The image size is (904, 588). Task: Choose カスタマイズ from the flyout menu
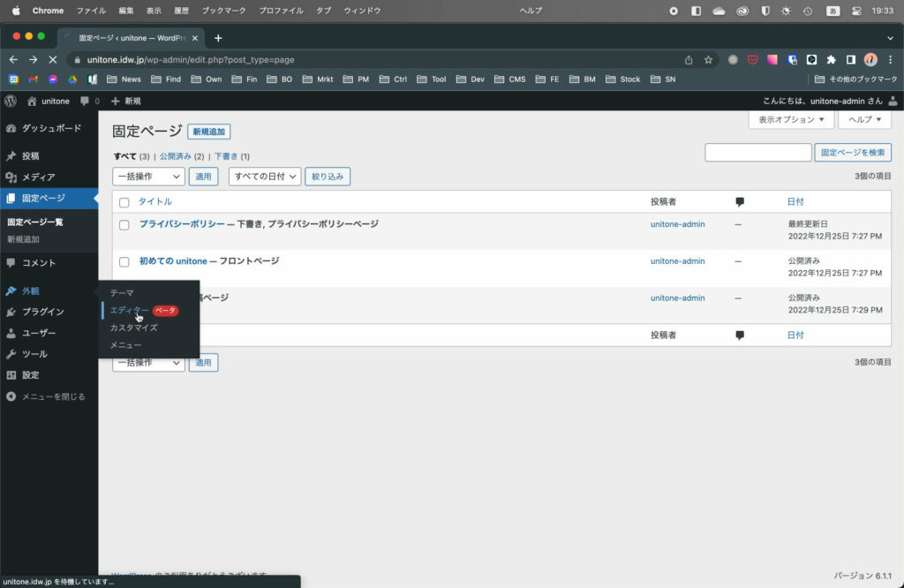pyautogui.click(x=133, y=328)
